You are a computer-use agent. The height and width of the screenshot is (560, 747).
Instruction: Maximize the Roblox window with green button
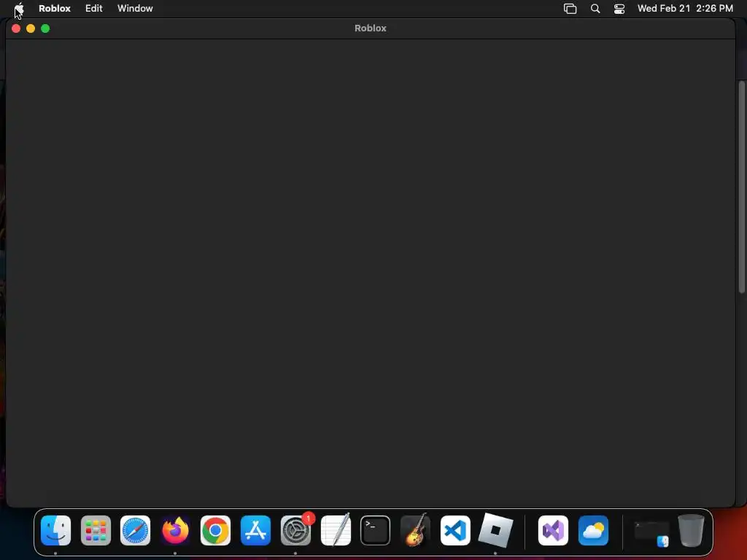(45, 28)
